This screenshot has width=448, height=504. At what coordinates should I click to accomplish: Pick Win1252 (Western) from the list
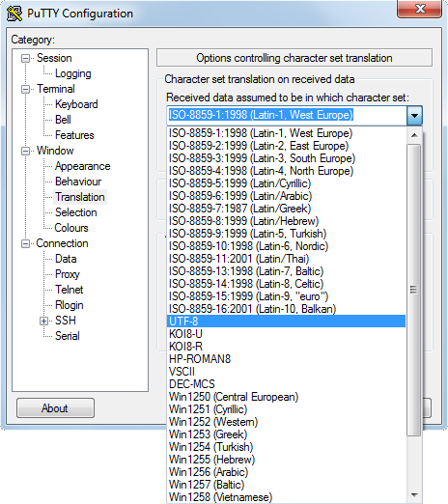click(286, 422)
